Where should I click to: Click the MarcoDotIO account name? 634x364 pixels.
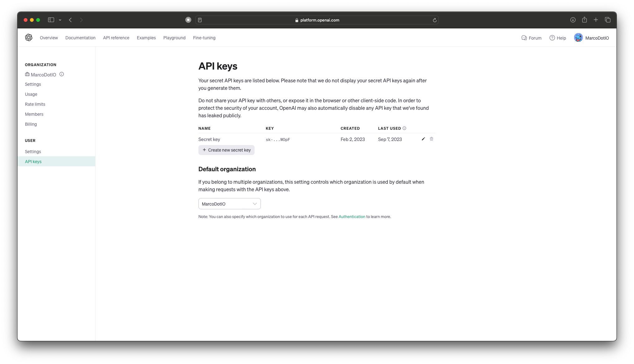597,38
